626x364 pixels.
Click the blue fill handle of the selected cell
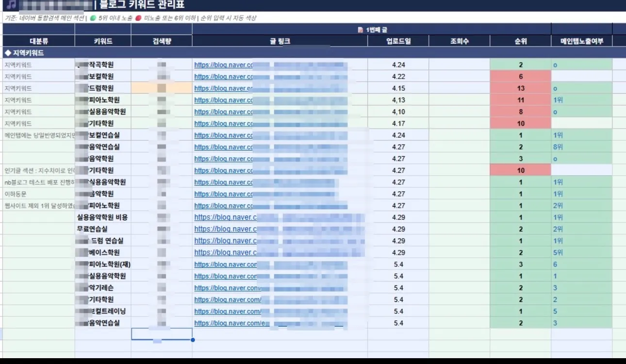[193, 340]
